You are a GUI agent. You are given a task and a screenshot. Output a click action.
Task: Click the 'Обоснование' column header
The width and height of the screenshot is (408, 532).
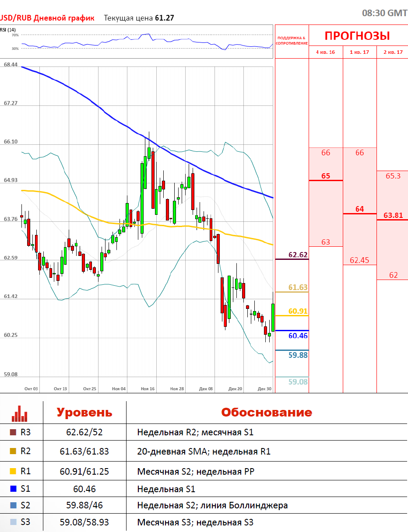[x=266, y=413]
